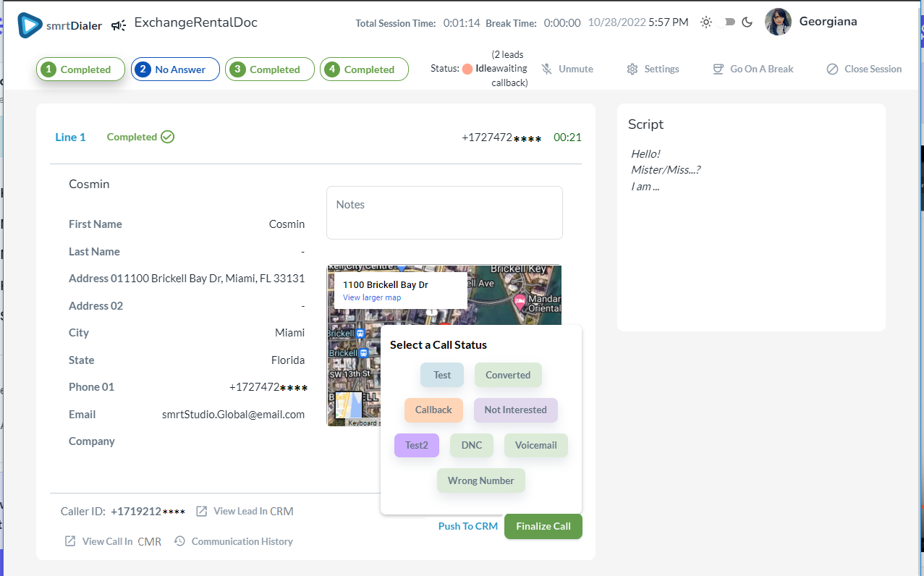924x576 pixels.
Task: Click the campaign megaphone icon
Action: (x=119, y=25)
